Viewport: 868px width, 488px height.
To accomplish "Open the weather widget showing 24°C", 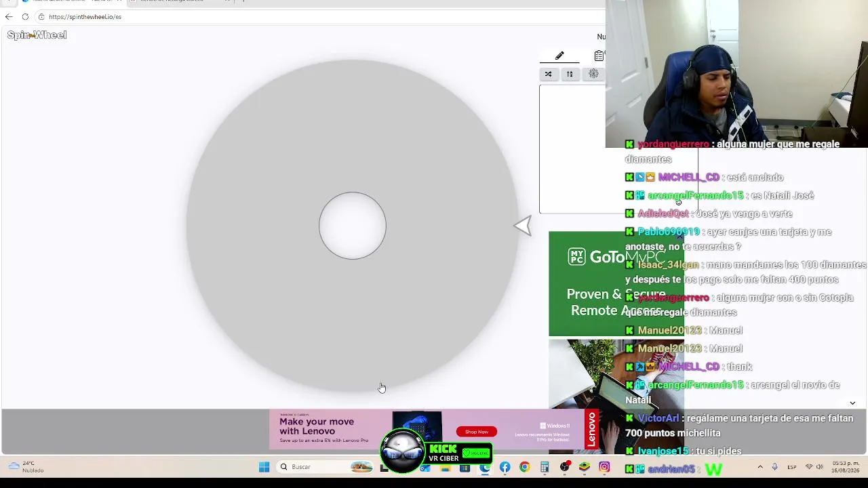I will point(26,467).
